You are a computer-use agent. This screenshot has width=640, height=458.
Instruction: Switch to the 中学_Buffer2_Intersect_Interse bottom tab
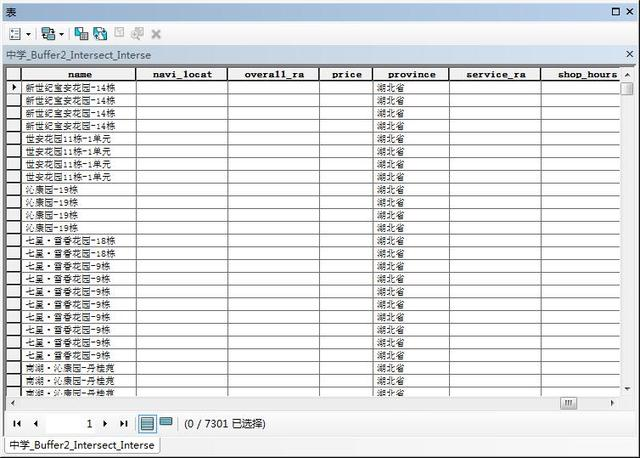click(82, 445)
